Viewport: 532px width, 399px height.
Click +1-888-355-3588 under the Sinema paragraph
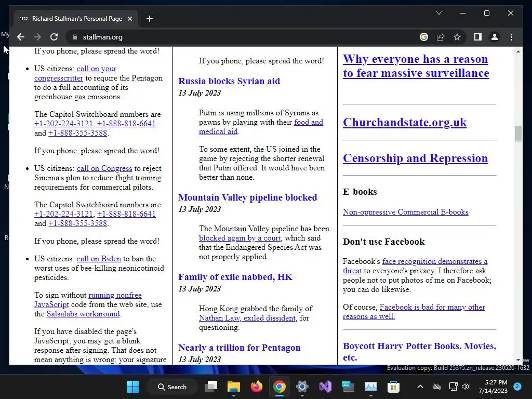tap(77, 223)
